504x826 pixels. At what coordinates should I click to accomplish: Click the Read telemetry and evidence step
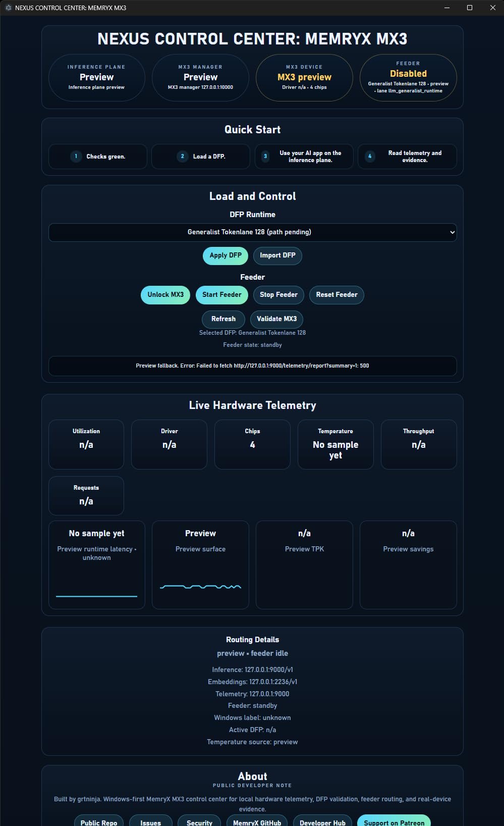pyautogui.click(x=407, y=157)
